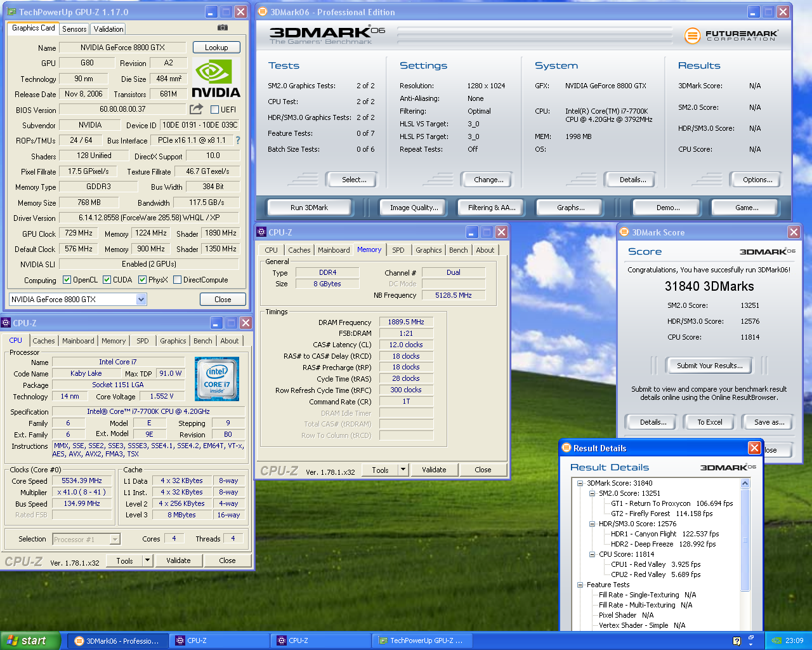
Task: Click Result Details scrollbar up arrow
Action: click(745, 484)
